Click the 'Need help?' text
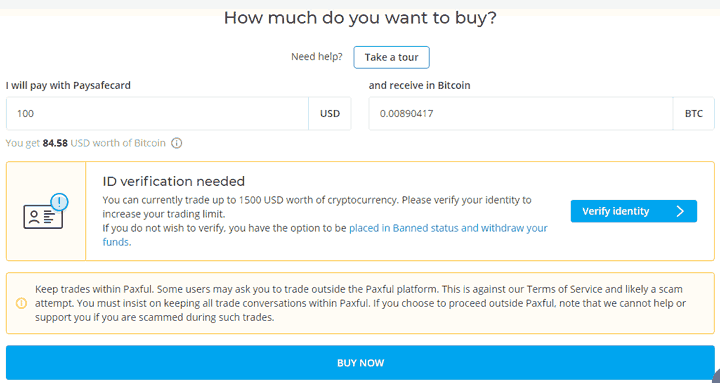This screenshot has width=720, height=383. click(x=317, y=57)
